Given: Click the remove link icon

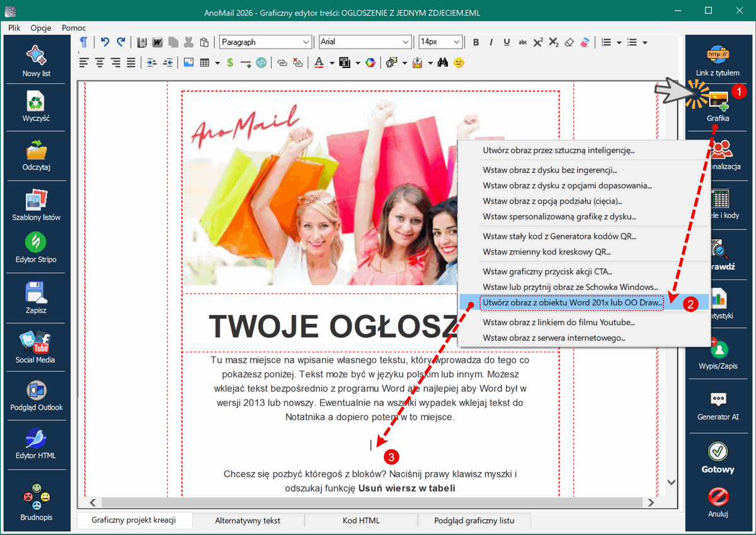Looking at the screenshot, I should point(297,62).
